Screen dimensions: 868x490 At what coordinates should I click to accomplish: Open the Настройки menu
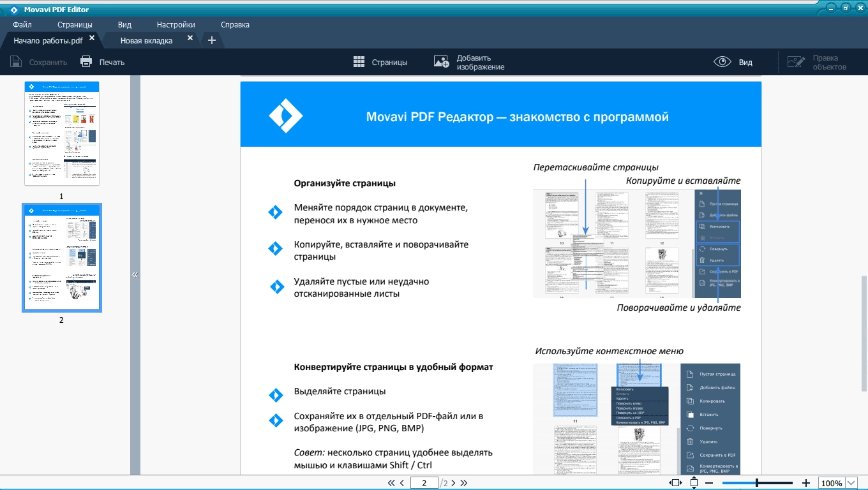(x=176, y=25)
